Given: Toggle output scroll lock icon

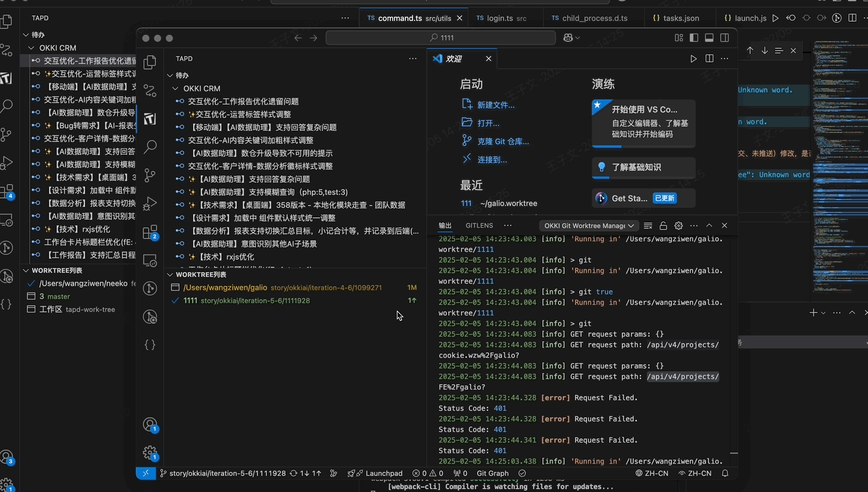Looking at the screenshot, I should pos(663,225).
